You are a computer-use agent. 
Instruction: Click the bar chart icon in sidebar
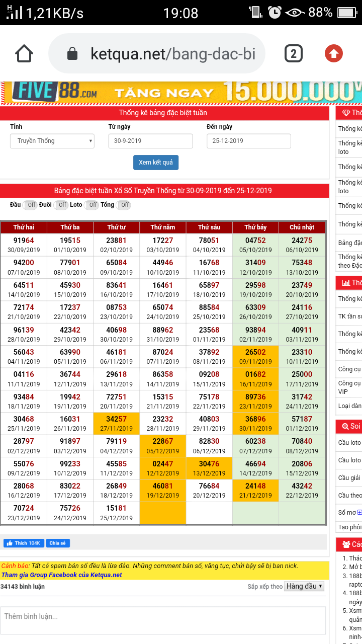[346, 283]
